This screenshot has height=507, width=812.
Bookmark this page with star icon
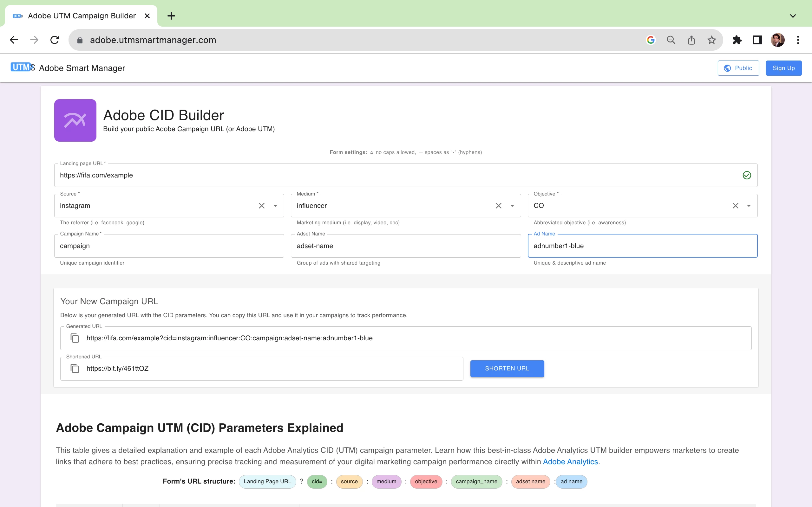tap(711, 40)
